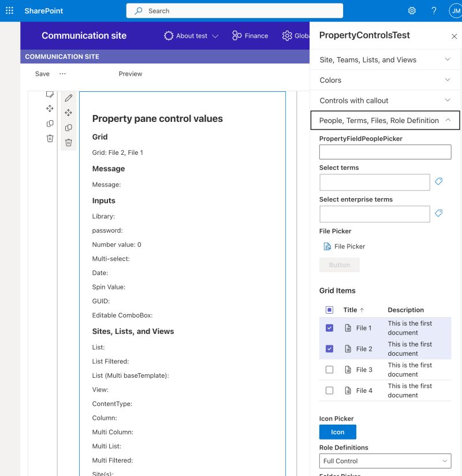
Task: Click the Title column sort arrow
Action: (362, 310)
